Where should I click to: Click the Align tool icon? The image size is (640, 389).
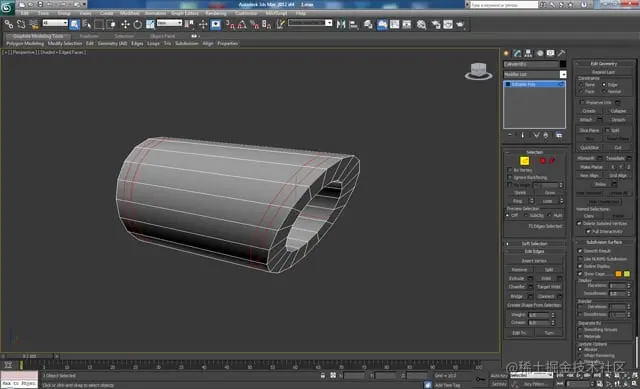[x=353, y=24]
